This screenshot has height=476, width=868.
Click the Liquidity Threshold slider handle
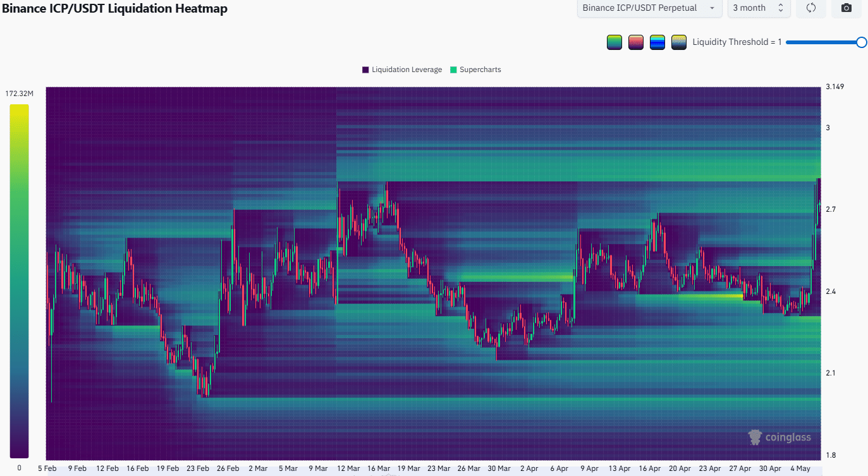[x=861, y=42]
